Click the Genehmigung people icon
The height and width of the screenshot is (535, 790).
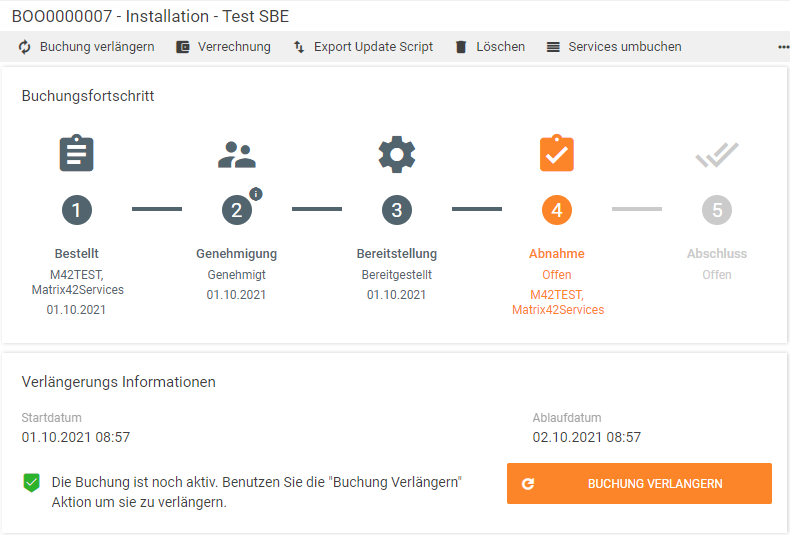click(237, 155)
